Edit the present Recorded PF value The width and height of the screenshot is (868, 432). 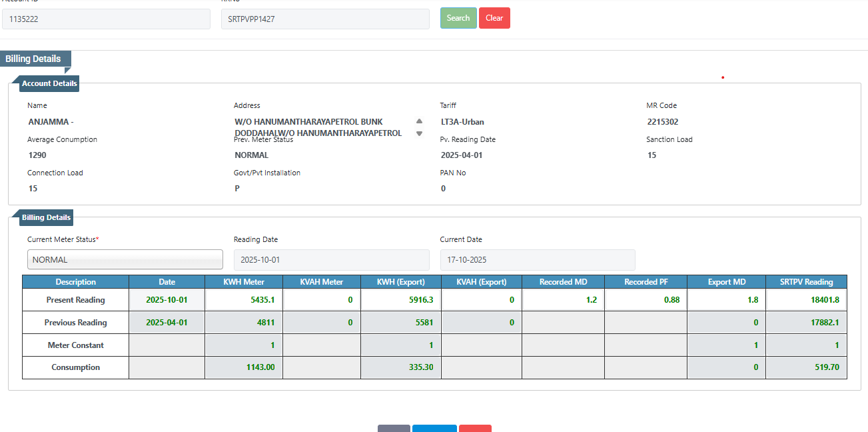pyautogui.click(x=645, y=300)
